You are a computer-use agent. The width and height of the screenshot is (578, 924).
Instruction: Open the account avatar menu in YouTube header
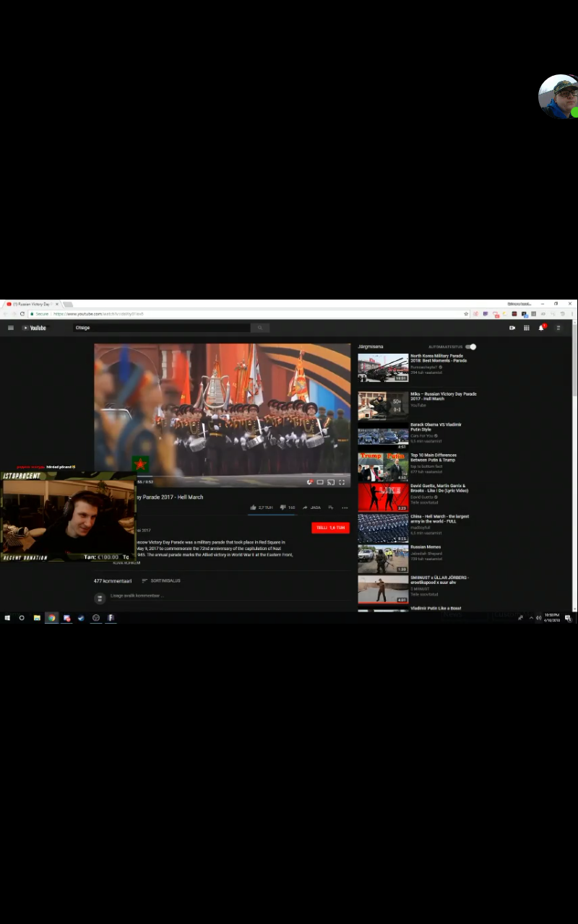558,328
